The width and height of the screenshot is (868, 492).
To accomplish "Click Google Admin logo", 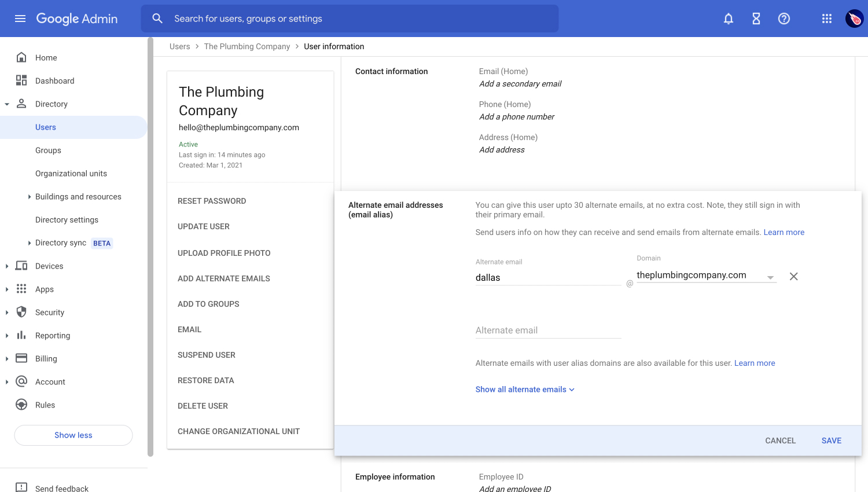I will [x=77, y=19].
